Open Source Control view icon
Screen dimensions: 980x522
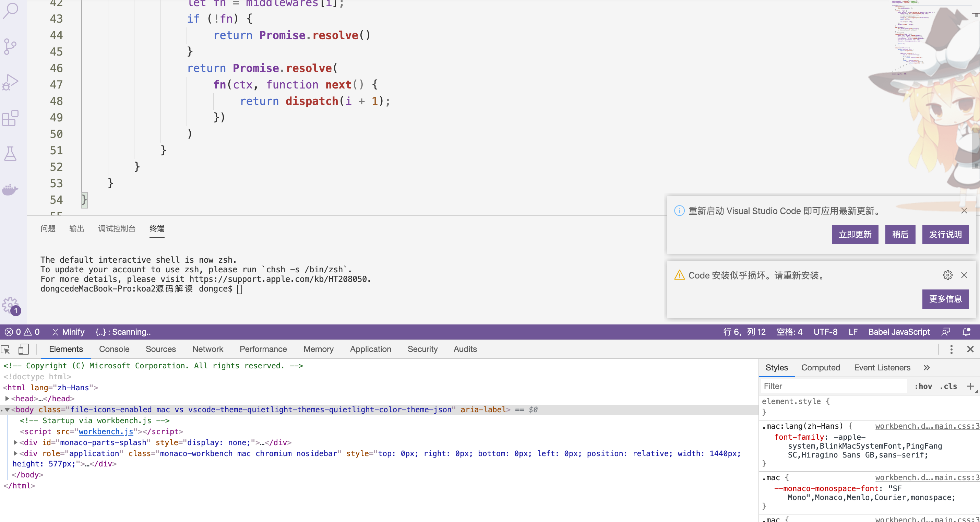coord(11,46)
